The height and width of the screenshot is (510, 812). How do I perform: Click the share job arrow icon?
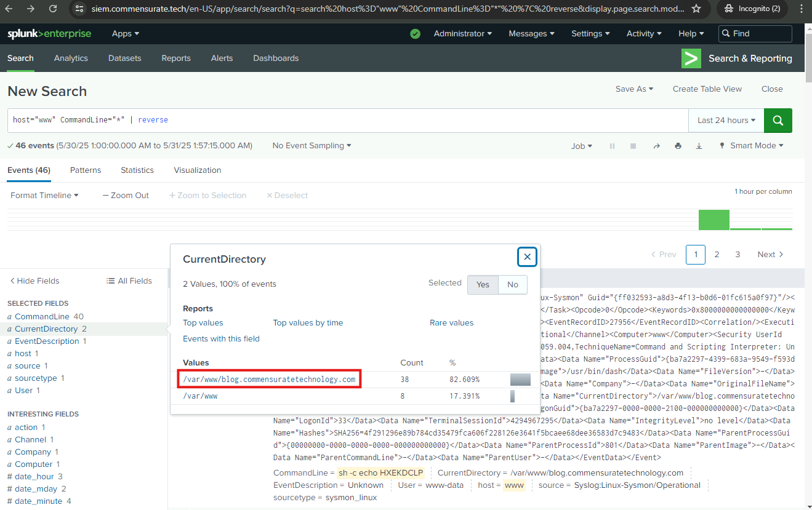[x=656, y=146]
